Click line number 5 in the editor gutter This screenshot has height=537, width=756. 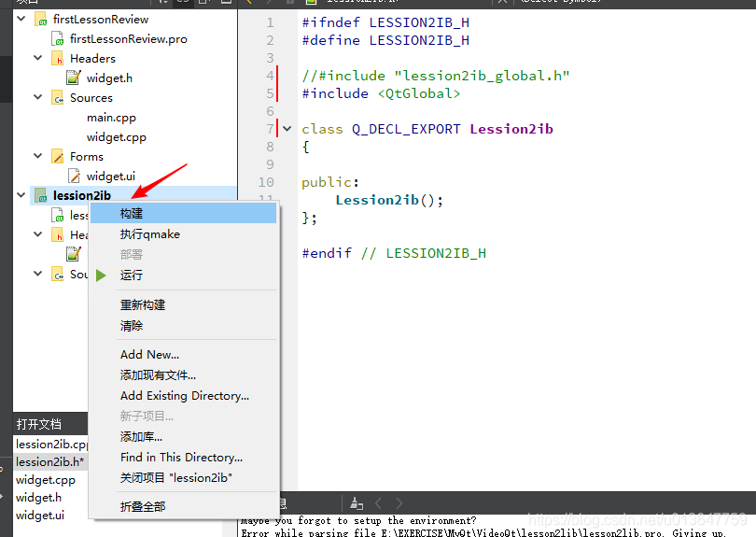click(270, 93)
